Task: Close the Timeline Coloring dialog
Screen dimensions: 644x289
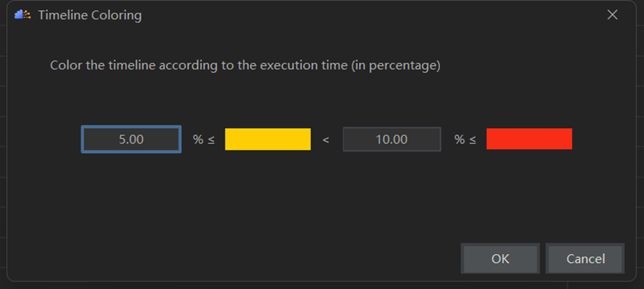Action: pyautogui.click(x=613, y=15)
